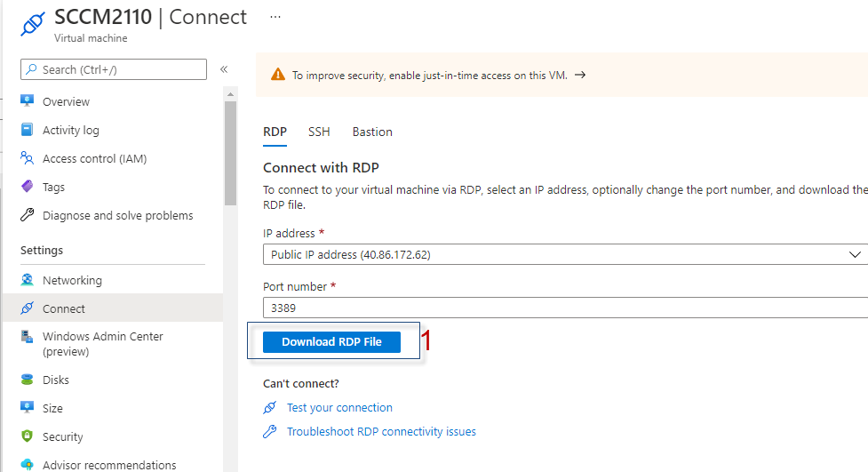Click Download RDP File button
Image resolution: width=868 pixels, height=472 pixels.
pyautogui.click(x=331, y=342)
